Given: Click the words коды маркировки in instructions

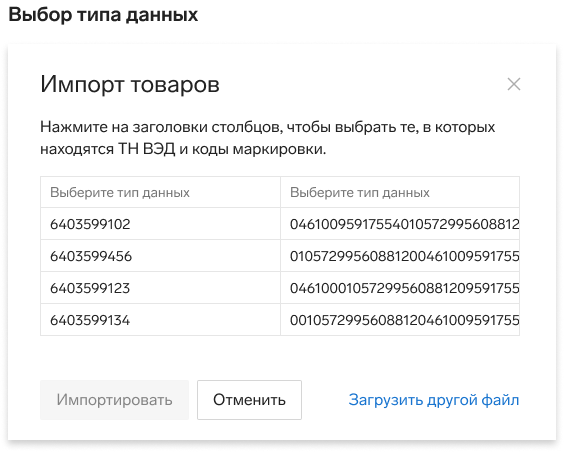Looking at the screenshot, I should pyautogui.click(x=259, y=150).
